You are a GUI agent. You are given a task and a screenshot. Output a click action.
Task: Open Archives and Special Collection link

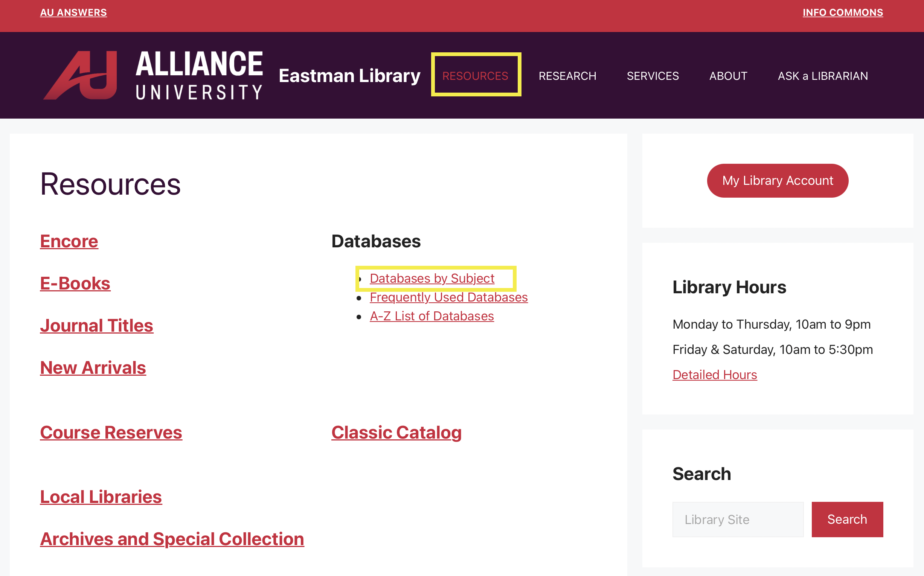tap(172, 539)
